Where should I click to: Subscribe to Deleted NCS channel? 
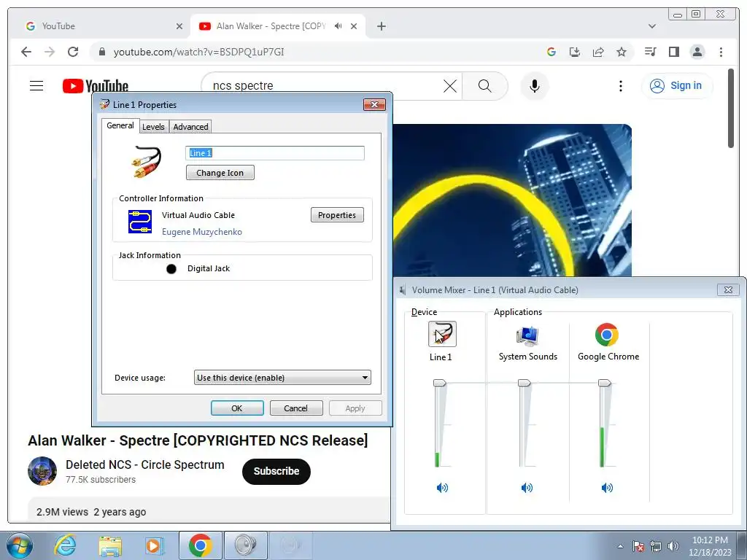276,472
